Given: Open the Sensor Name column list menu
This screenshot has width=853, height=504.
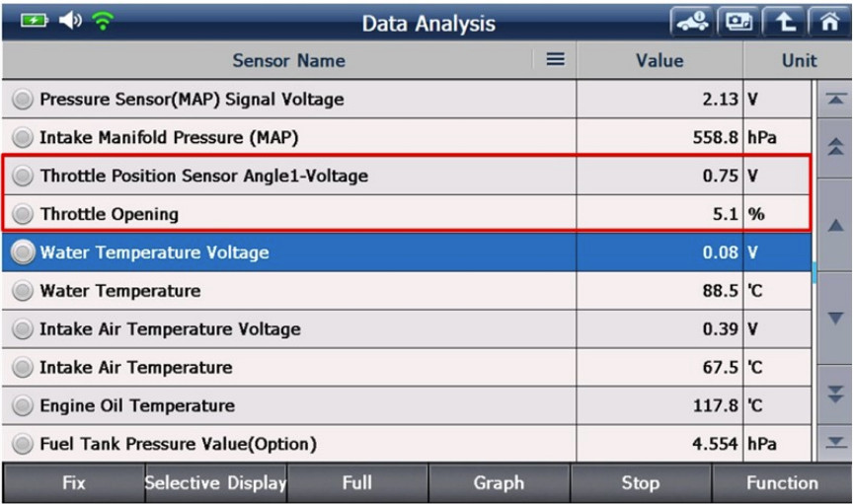Looking at the screenshot, I should tap(555, 60).
